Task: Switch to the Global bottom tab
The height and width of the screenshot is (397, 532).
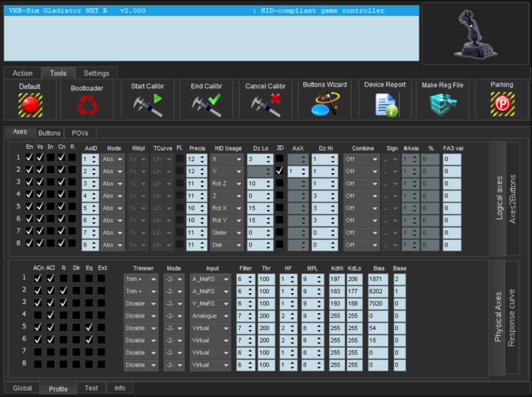Action: point(22,388)
